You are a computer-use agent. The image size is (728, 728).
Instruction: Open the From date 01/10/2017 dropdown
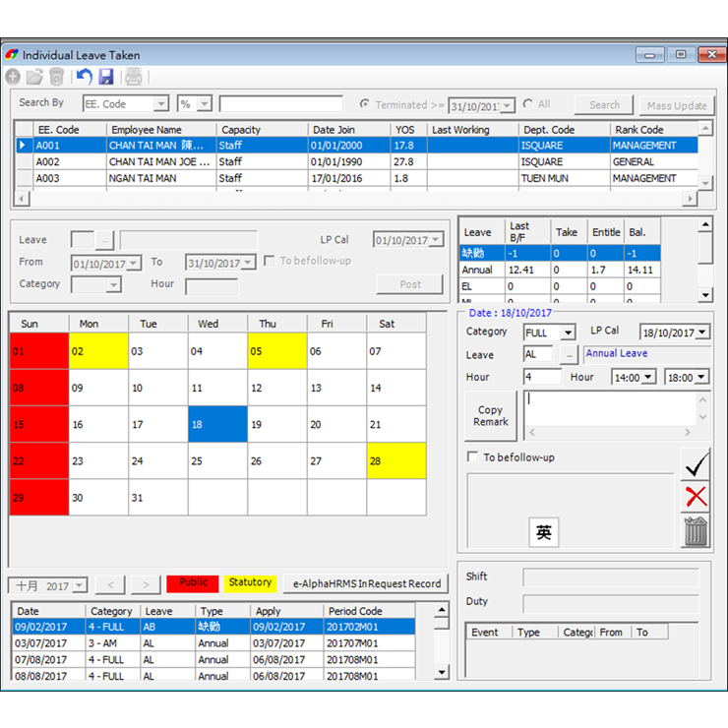pyautogui.click(x=134, y=264)
